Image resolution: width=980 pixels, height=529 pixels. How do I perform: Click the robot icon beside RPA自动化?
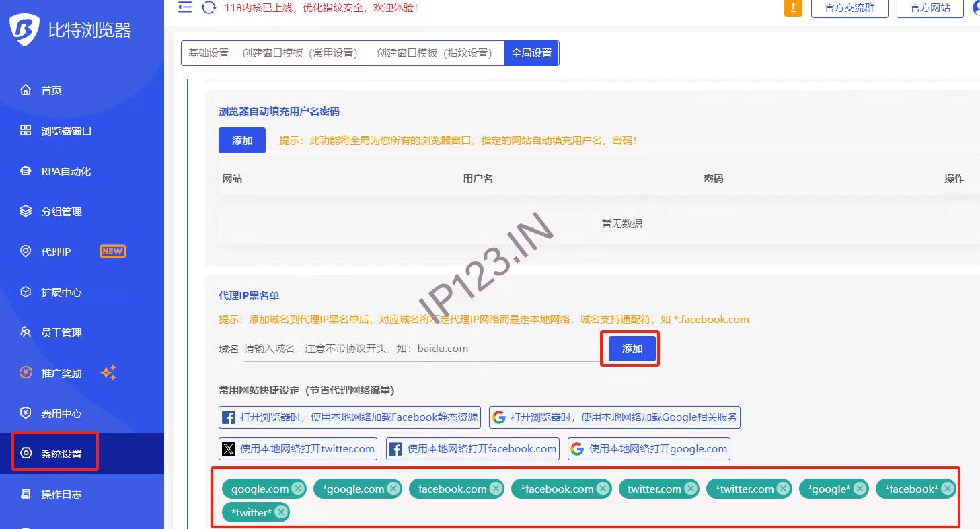26,171
